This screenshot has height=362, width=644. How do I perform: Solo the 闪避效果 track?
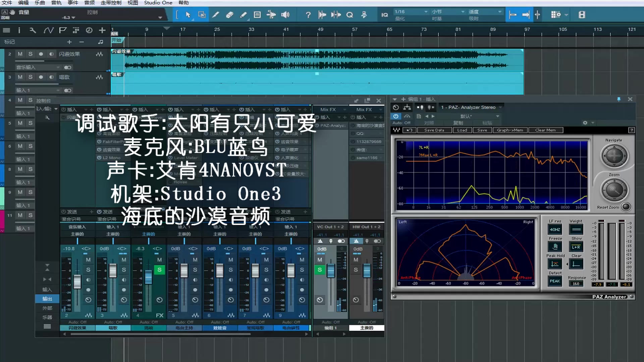31,54
